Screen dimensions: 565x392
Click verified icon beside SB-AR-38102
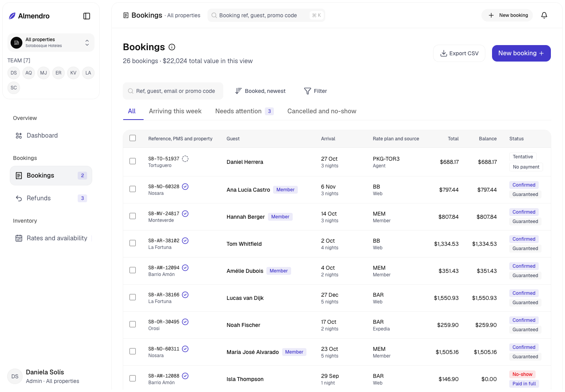click(x=185, y=241)
